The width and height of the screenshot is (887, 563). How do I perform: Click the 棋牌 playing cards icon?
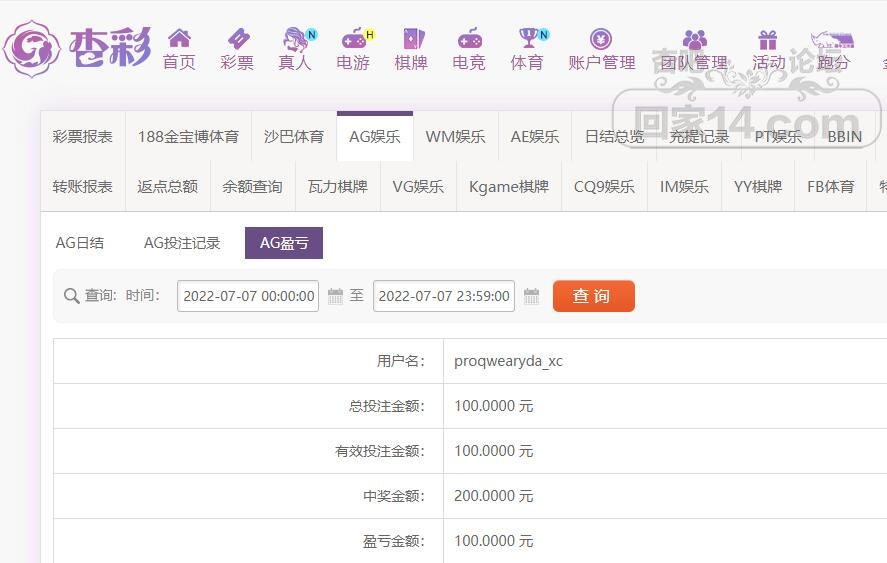coord(413,39)
